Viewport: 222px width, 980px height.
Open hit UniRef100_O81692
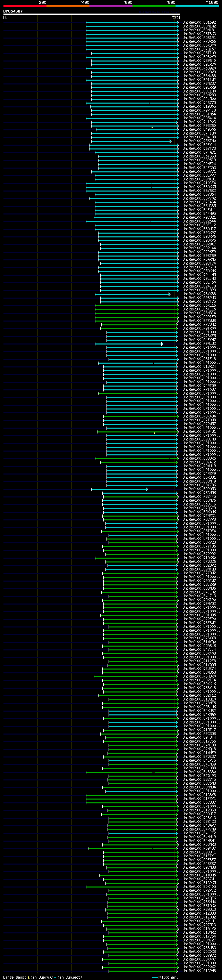point(199,23)
